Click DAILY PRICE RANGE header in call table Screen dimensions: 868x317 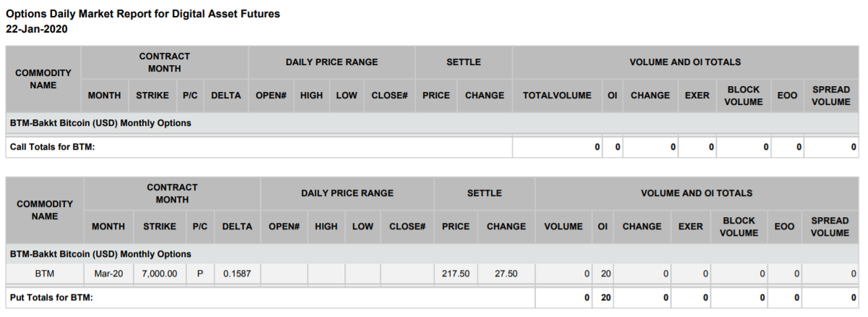331,62
